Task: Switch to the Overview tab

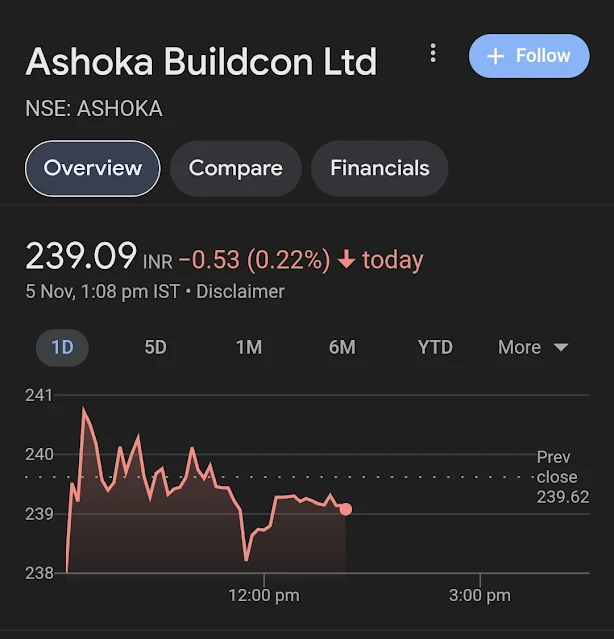Action: [x=92, y=168]
